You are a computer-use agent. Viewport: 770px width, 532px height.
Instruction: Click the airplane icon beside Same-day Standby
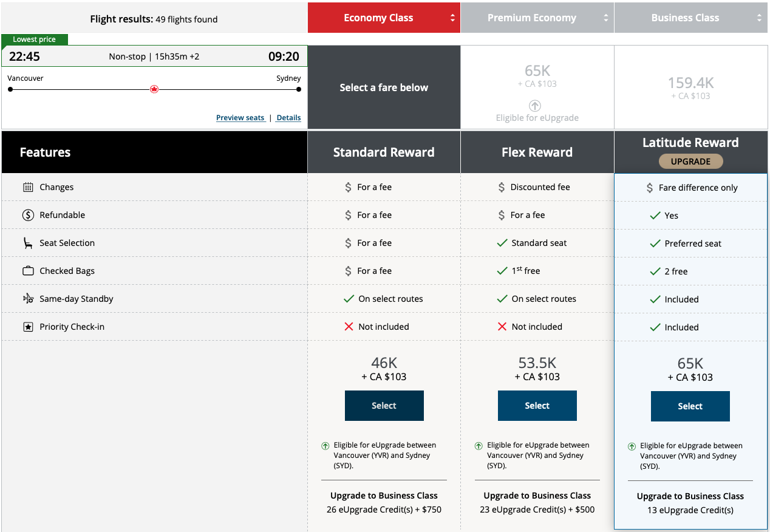coord(28,299)
